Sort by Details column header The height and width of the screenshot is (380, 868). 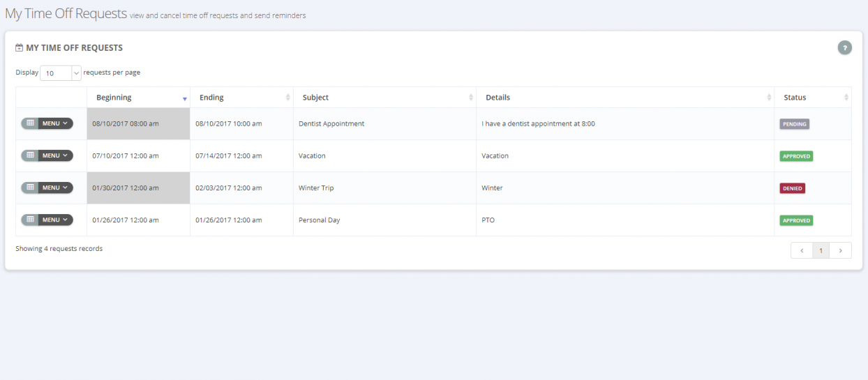[x=625, y=98]
